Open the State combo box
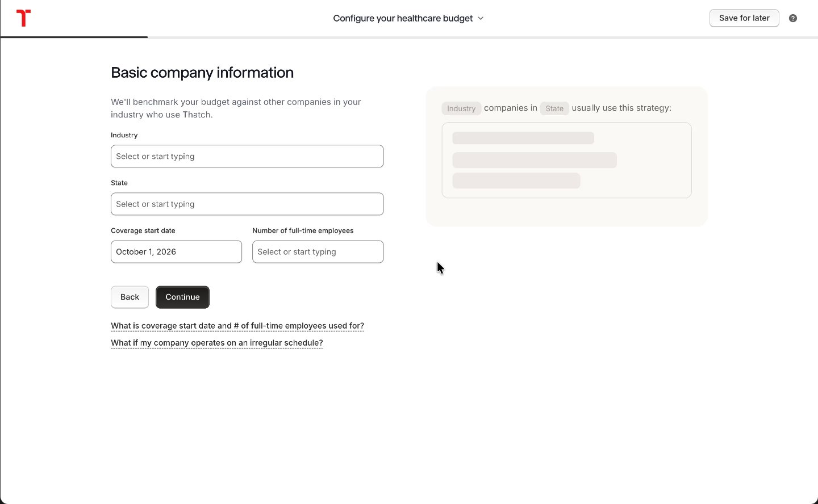The width and height of the screenshot is (818, 504). tap(247, 204)
